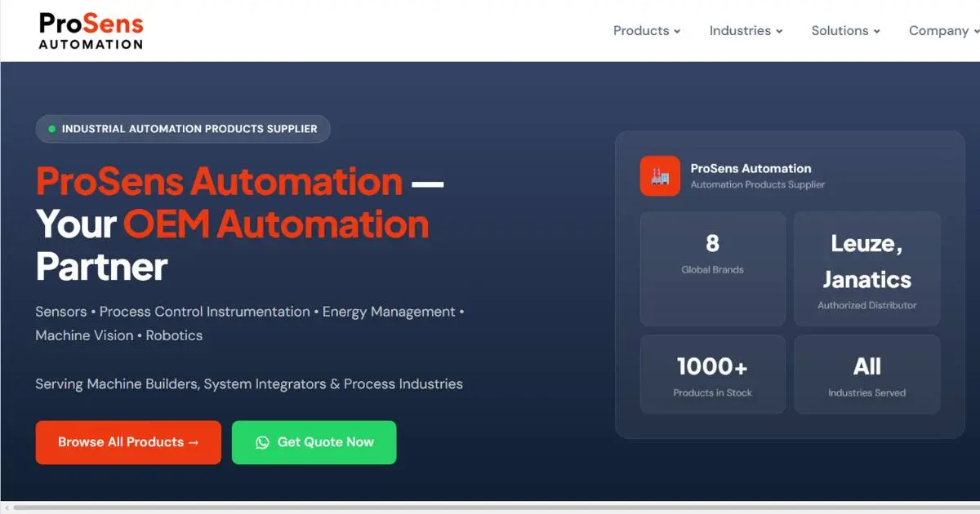Open the Solutions menu
980x514 pixels.
845,31
